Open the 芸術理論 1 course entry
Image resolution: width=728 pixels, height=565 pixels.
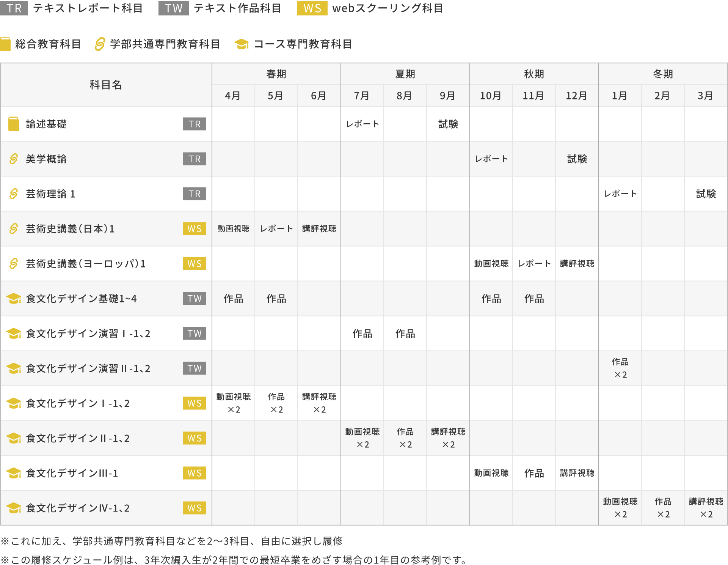[x=49, y=194]
